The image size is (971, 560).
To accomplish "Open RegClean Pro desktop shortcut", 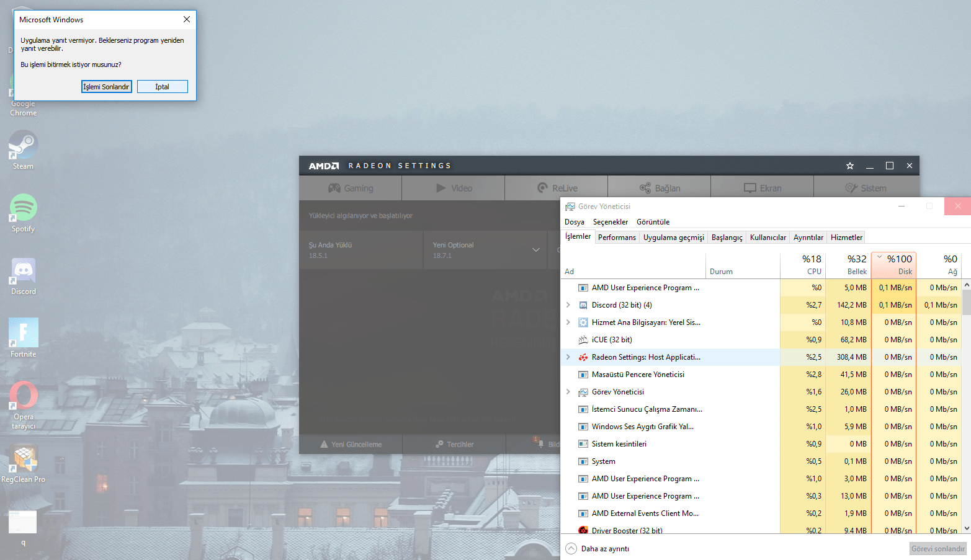I will pyautogui.click(x=24, y=464).
